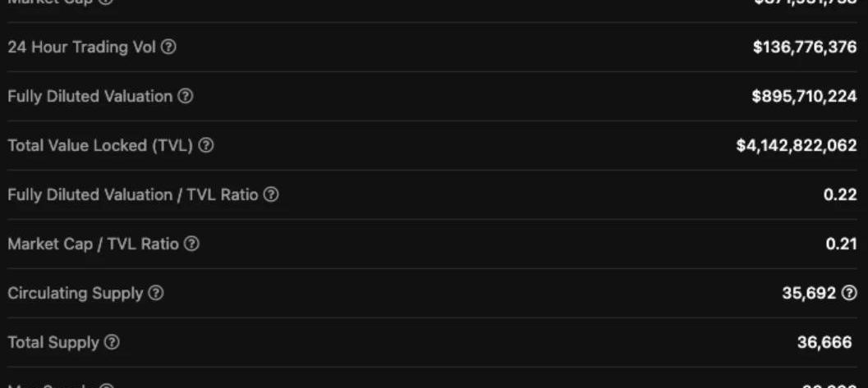Click the 36,666 total supply number
The height and width of the screenshot is (388, 868).
(x=824, y=343)
